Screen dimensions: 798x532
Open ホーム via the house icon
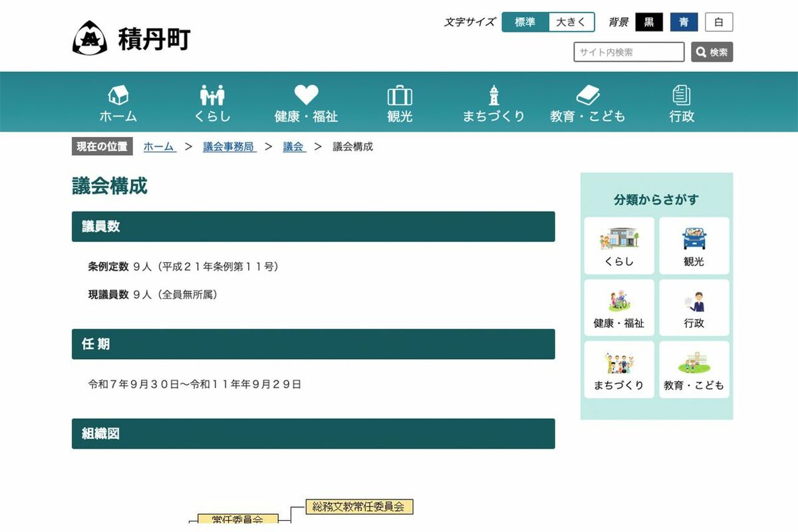tap(118, 96)
